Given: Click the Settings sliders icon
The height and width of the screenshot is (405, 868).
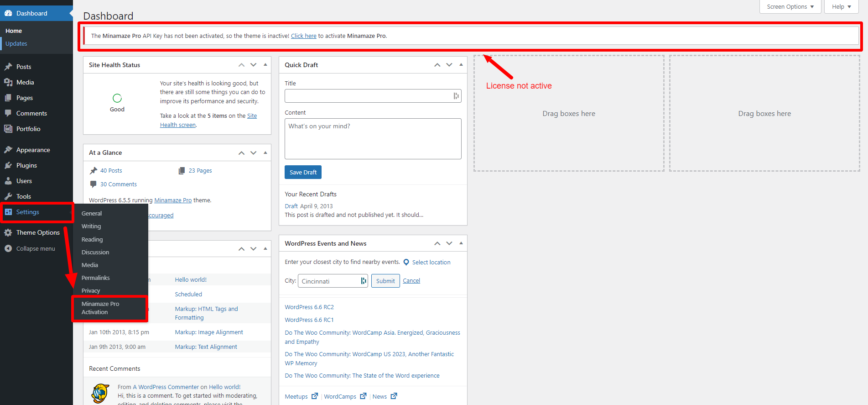Looking at the screenshot, I should pyautogui.click(x=8, y=212).
